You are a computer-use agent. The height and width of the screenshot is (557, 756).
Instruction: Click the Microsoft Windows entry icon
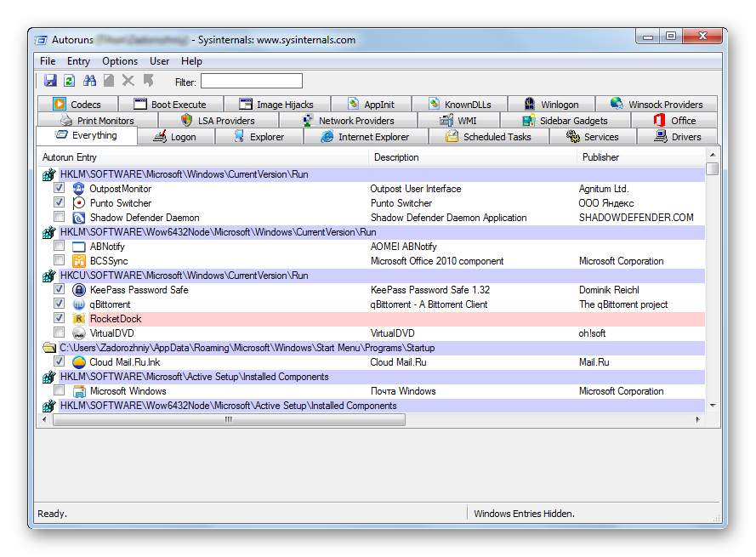pos(78,391)
